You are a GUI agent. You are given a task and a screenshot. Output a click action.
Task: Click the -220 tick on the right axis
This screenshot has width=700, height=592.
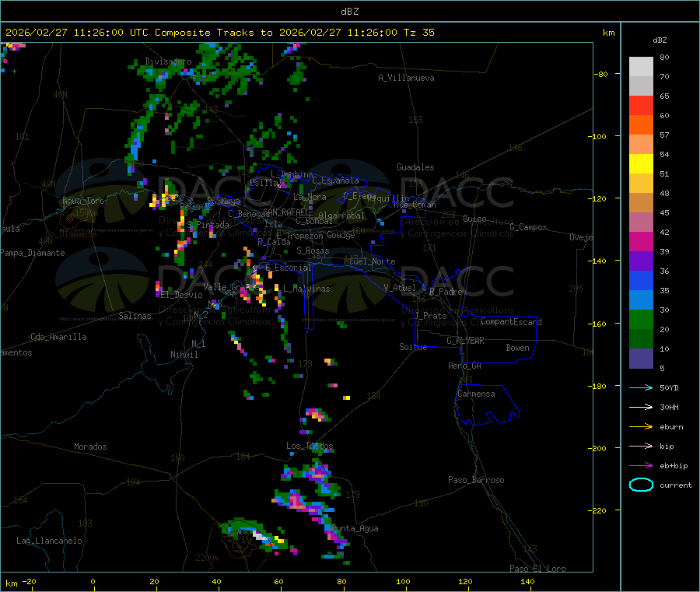pos(599,510)
